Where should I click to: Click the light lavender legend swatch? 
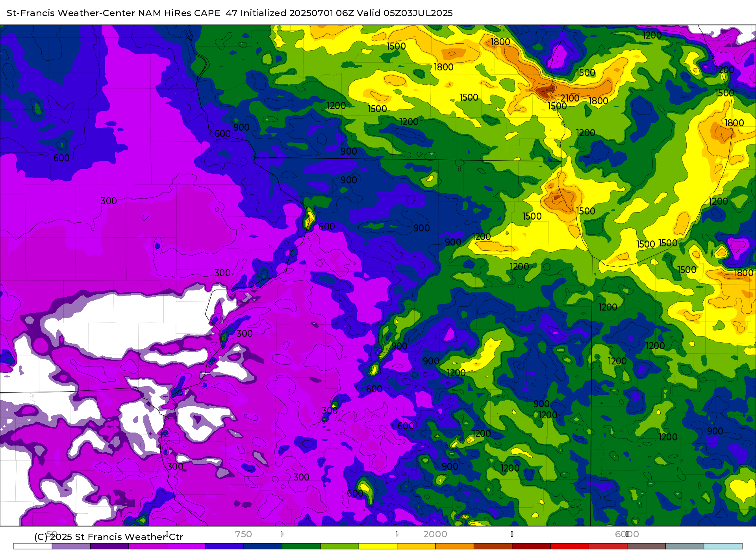pyautogui.click(x=71, y=546)
